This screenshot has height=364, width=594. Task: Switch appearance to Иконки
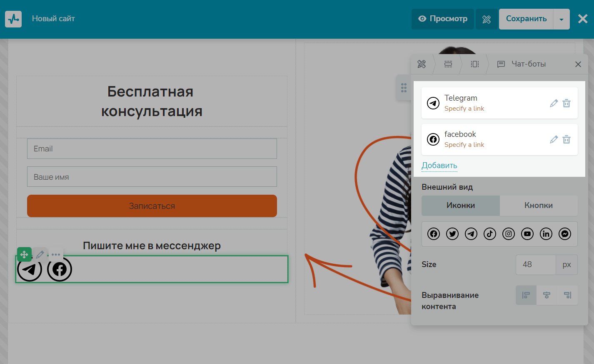461,206
